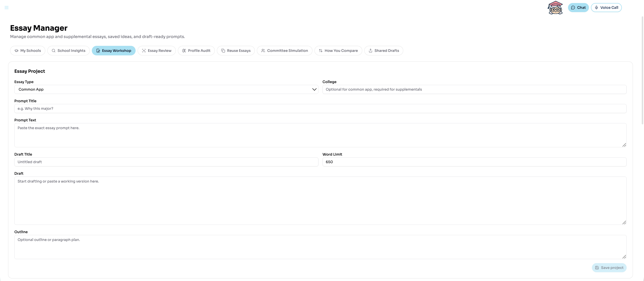Expand the Essay Type dropdown
This screenshot has height=281, width=644.
click(x=166, y=89)
